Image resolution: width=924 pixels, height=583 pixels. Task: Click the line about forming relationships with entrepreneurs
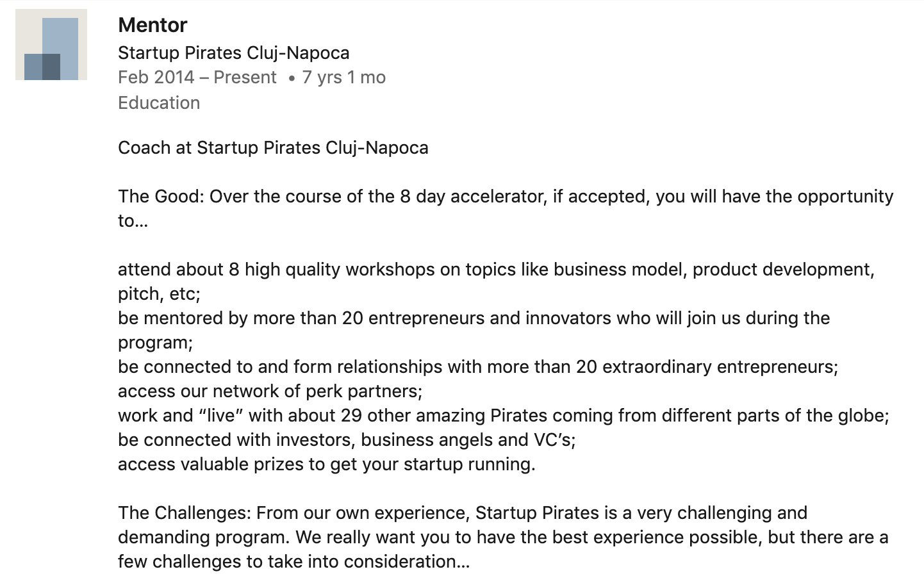(477, 366)
